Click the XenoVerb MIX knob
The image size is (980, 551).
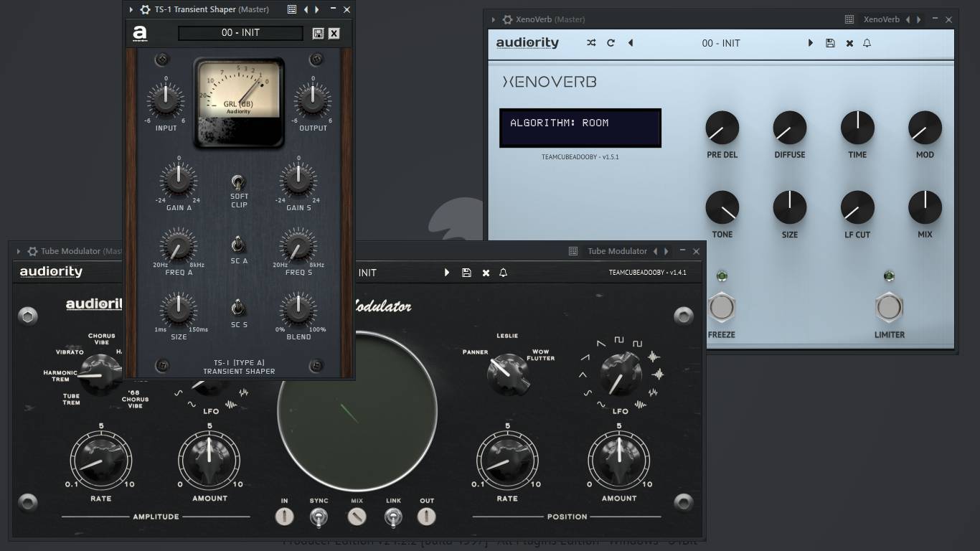pyautogui.click(x=925, y=207)
